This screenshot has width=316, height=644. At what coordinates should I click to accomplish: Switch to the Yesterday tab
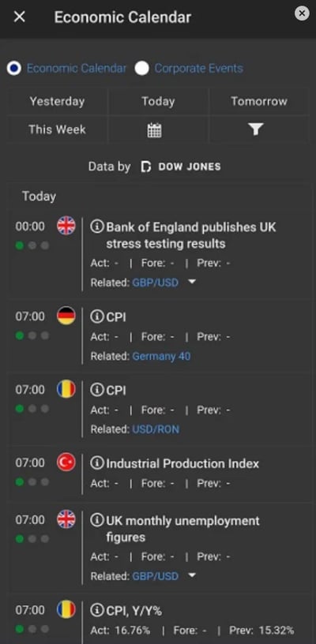[x=57, y=102]
